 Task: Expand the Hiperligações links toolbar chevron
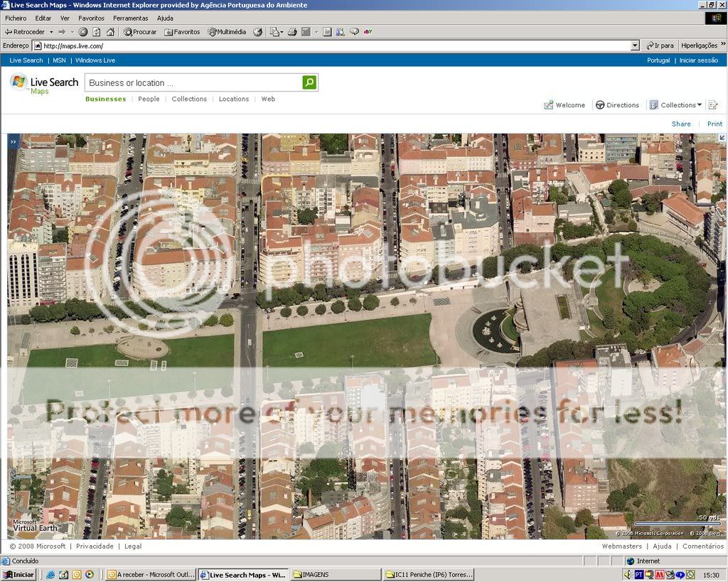(x=723, y=45)
